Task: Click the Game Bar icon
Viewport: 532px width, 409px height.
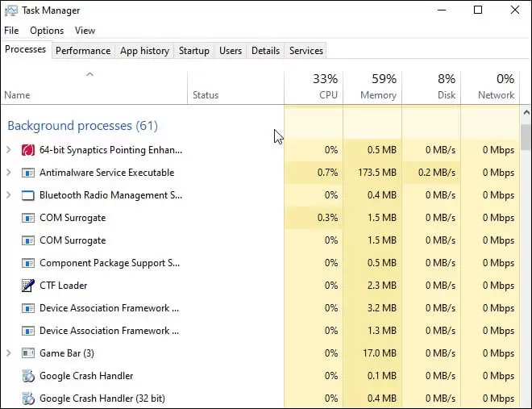Action: click(28, 353)
